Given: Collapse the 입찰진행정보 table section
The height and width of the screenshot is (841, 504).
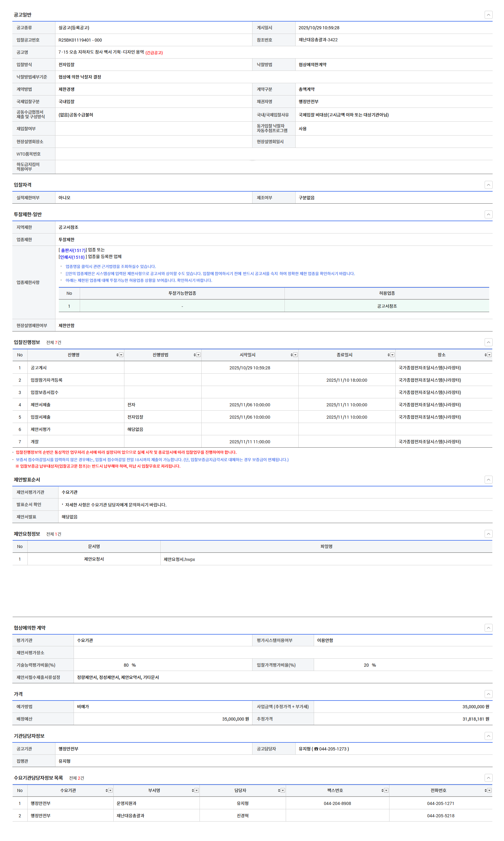Looking at the screenshot, I should [488, 342].
